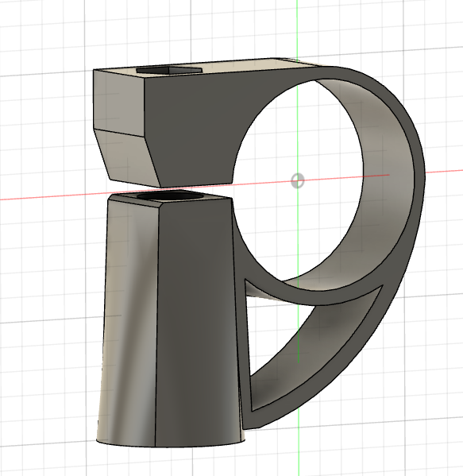Select the origin point marker
The image size is (463, 476).
[x=298, y=180]
